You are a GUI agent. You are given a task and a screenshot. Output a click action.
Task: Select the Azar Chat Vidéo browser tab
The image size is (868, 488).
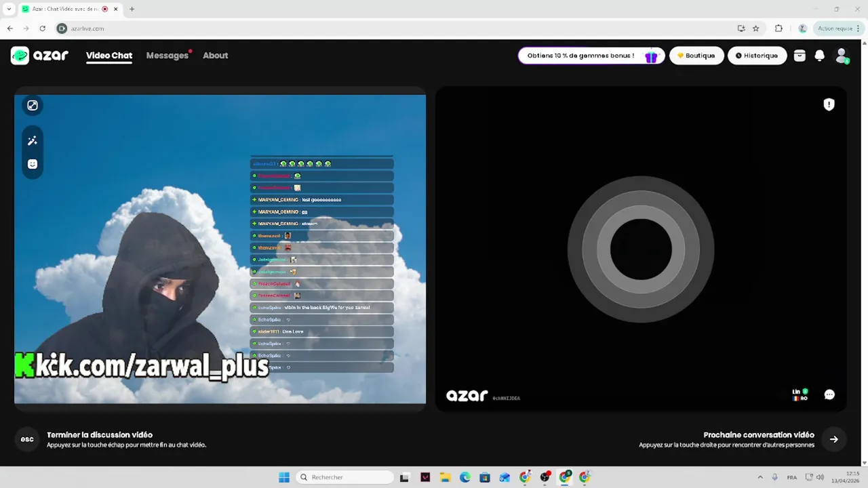click(x=70, y=9)
